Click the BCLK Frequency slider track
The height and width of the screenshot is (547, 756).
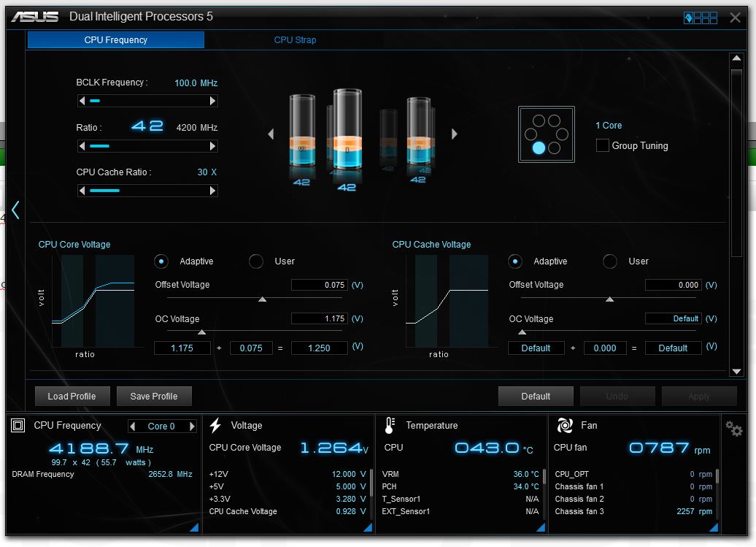[147, 101]
